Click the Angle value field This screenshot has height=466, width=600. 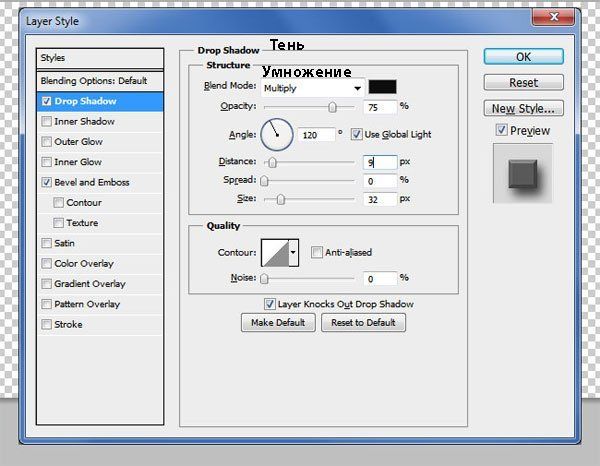316,135
